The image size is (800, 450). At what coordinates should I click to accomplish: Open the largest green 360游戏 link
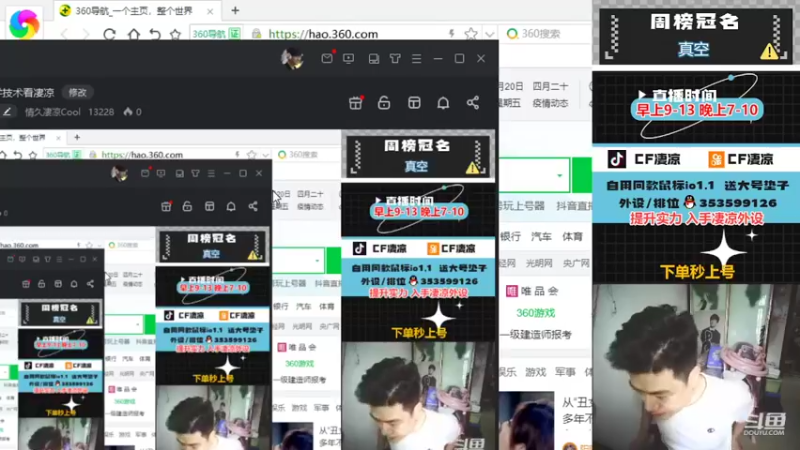pyautogui.click(x=535, y=313)
